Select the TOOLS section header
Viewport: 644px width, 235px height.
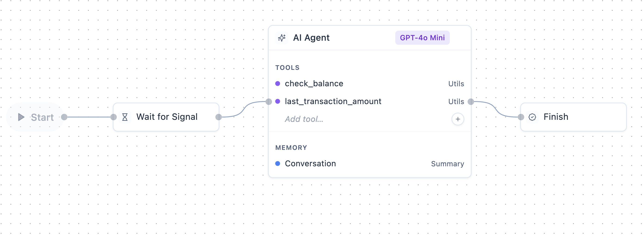coord(288,67)
